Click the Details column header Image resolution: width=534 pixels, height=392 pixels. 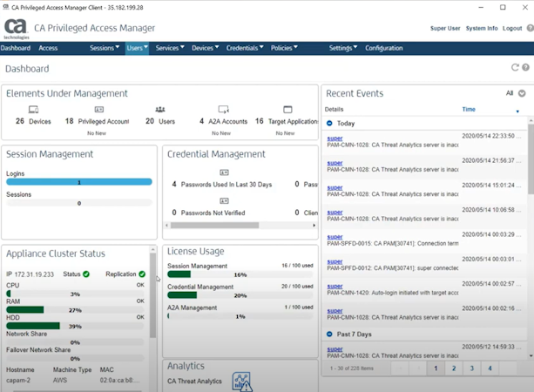coord(335,109)
